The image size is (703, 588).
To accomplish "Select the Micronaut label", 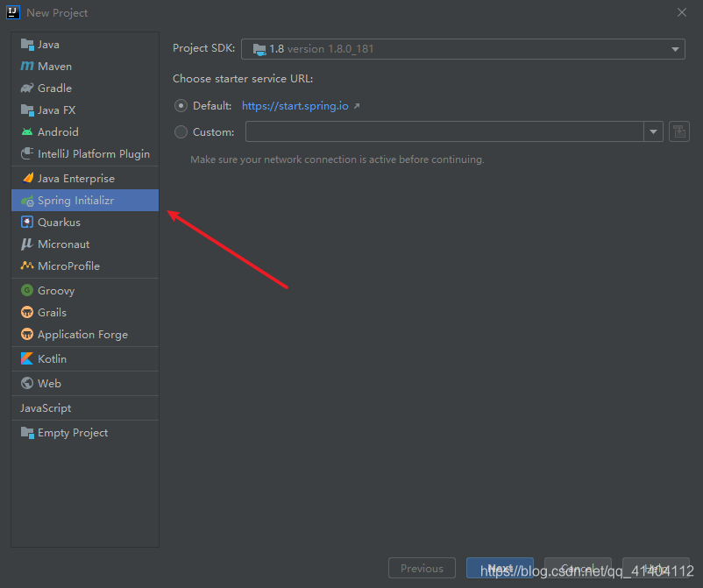I will point(64,244).
